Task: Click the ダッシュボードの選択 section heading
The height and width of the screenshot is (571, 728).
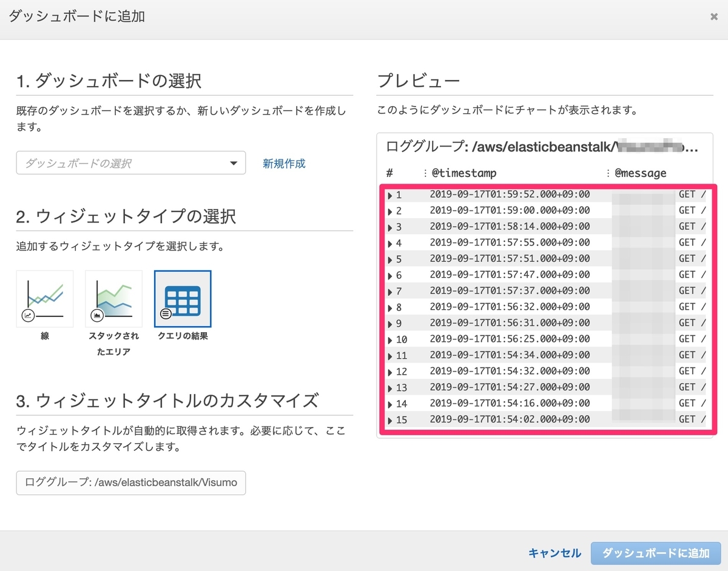Action: point(109,81)
